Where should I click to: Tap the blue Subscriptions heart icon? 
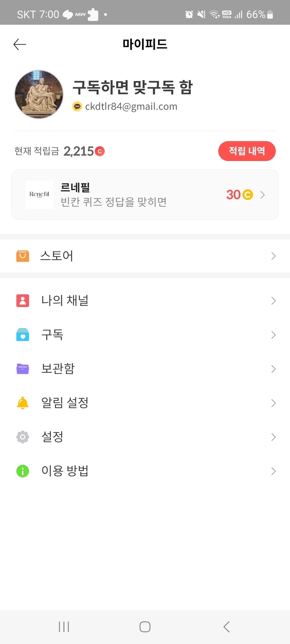(x=23, y=335)
